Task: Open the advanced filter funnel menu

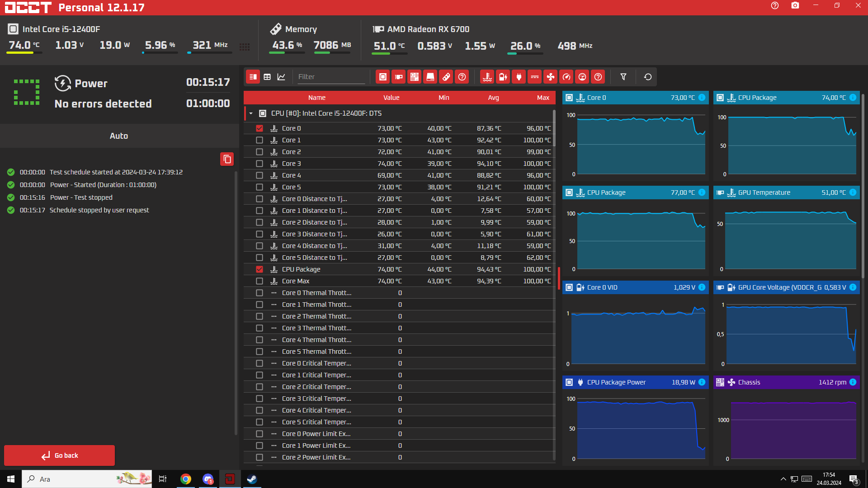Action: click(x=623, y=77)
